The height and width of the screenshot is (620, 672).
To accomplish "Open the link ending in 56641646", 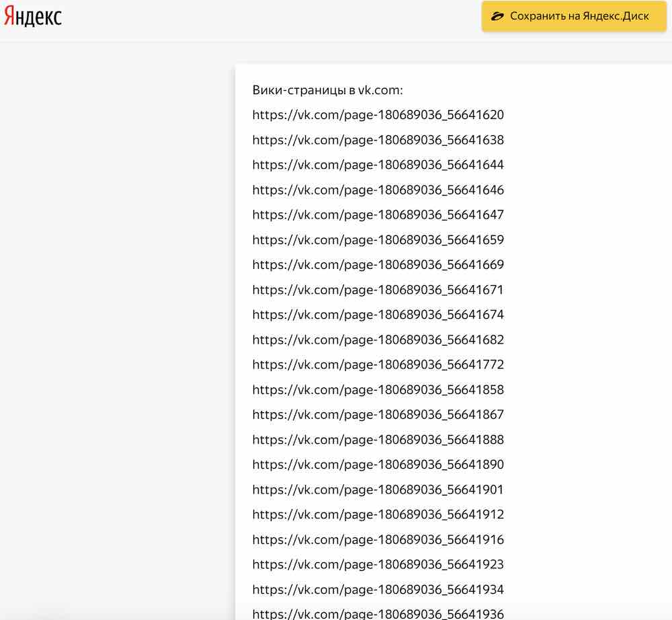I will pyautogui.click(x=378, y=190).
